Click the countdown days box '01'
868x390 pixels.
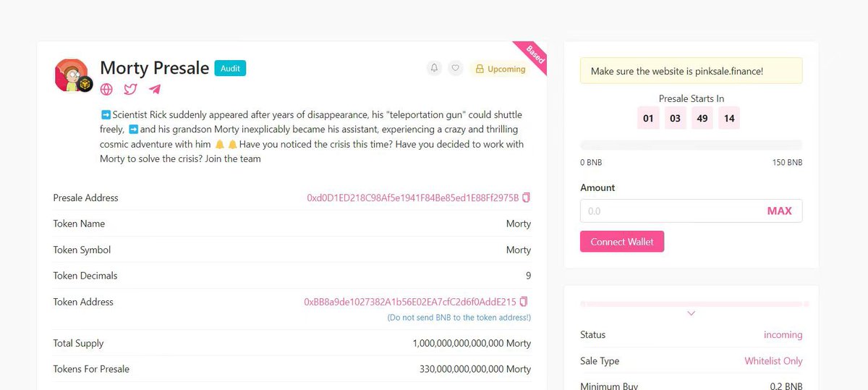[648, 118]
